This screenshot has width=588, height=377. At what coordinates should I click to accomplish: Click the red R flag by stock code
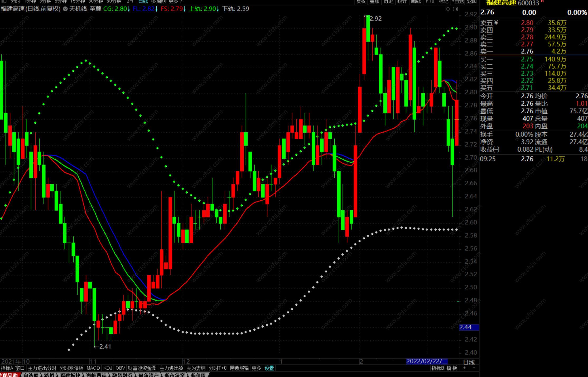[x=543, y=2]
